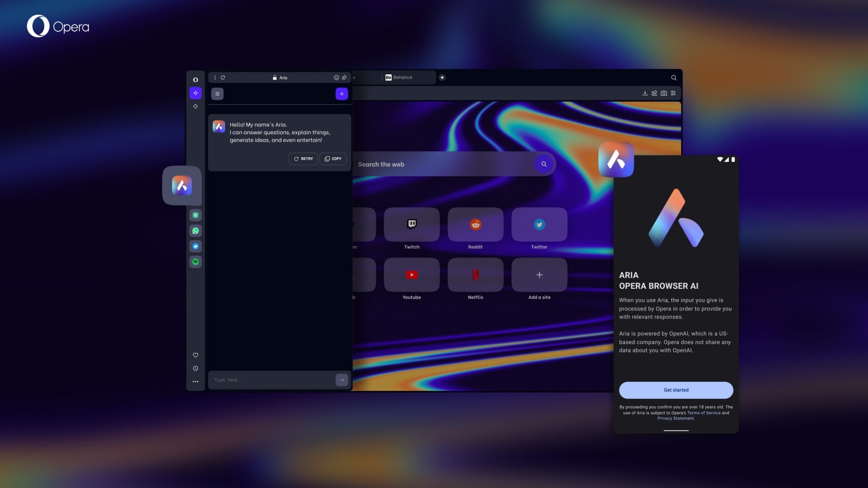Click the favorites heart icon
Image resolution: width=868 pixels, height=488 pixels.
(x=196, y=356)
